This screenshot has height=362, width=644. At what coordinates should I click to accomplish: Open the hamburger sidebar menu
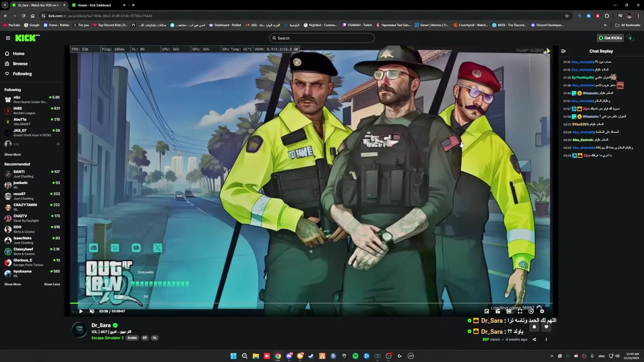pos(8,38)
